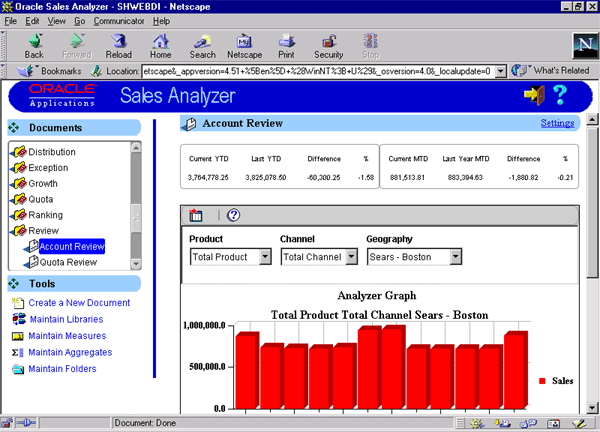This screenshot has width=600, height=432.
Task: Click Documents list scroll-down arrow
Action: (x=136, y=264)
